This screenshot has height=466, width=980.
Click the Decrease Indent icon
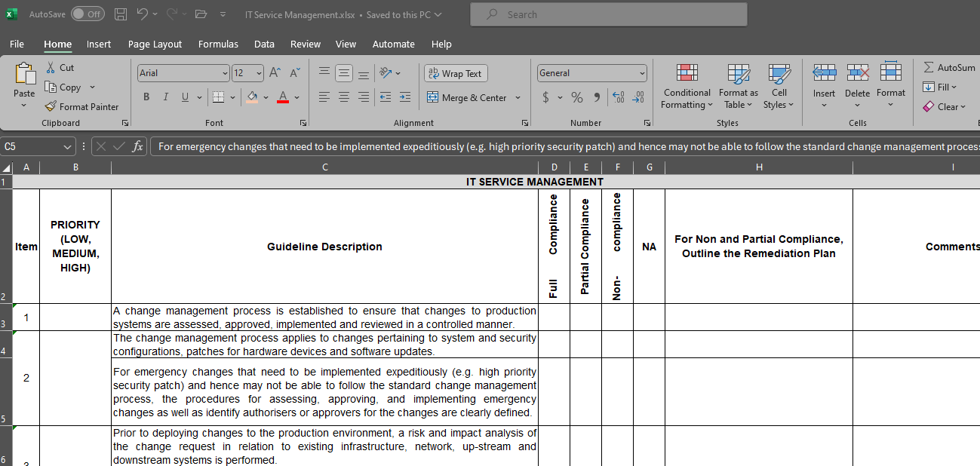click(x=386, y=97)
